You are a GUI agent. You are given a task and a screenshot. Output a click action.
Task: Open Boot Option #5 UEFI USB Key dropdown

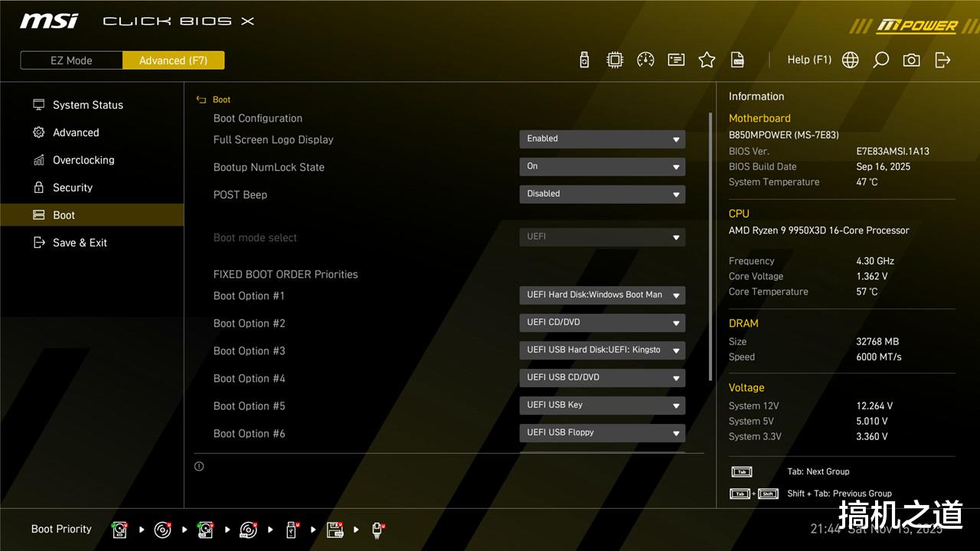tap(602, 406)
